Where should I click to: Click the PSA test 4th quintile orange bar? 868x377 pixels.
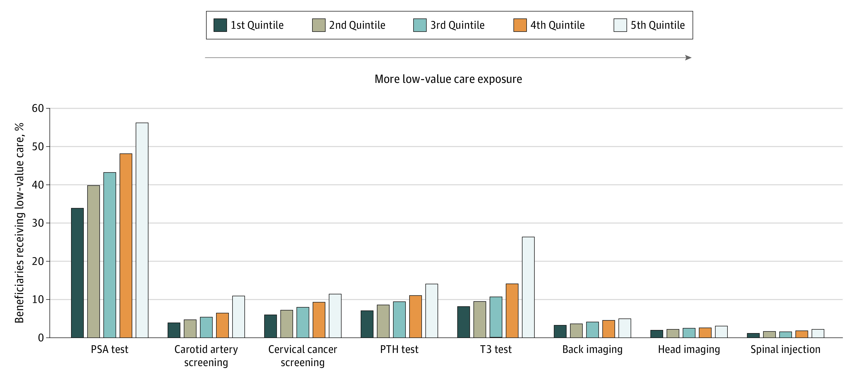[x=126, y=246]
